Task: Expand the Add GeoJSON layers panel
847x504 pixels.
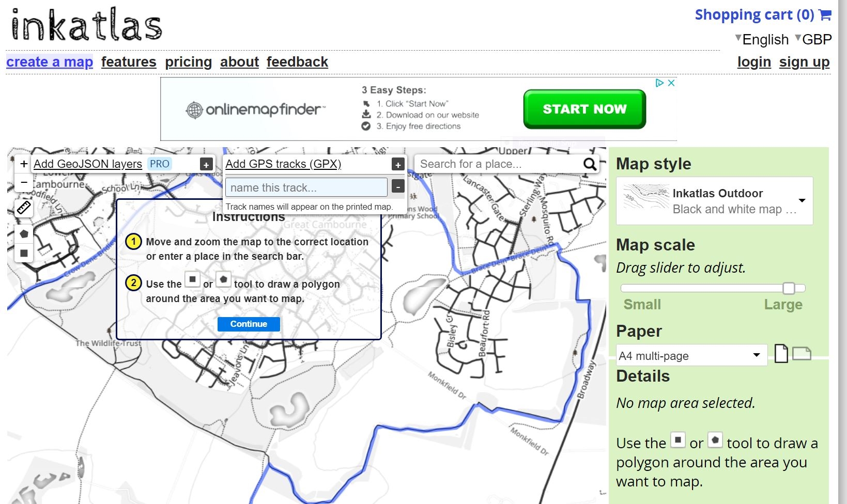Action: pos(206,165)
